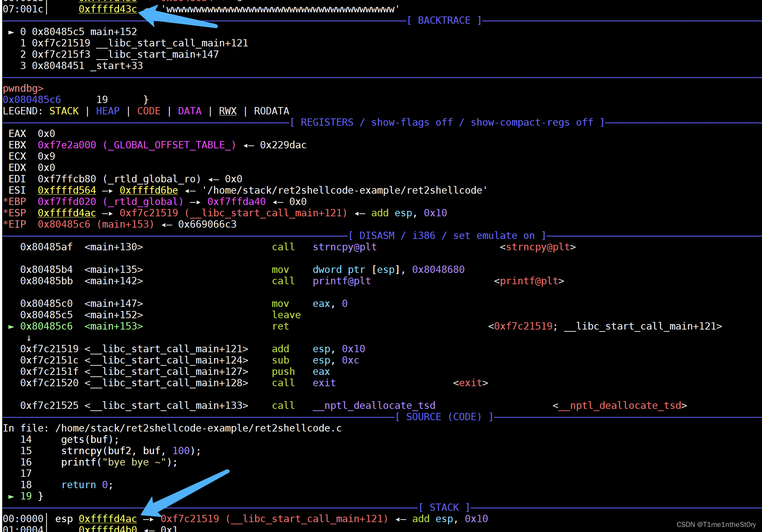Click the strncpy@plt reference
The width and height of the screenshot is (762, 532).
(537, 247)
